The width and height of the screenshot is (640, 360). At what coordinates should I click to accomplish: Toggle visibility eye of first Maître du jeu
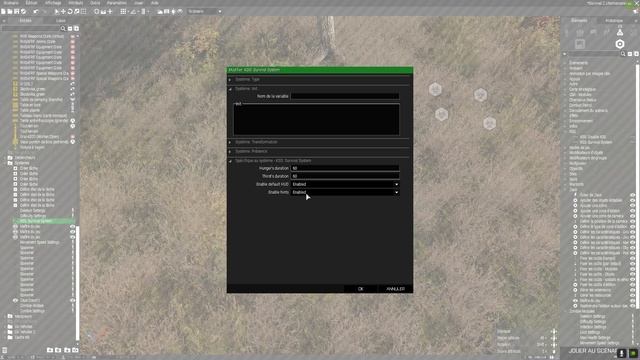coord(72,227)
